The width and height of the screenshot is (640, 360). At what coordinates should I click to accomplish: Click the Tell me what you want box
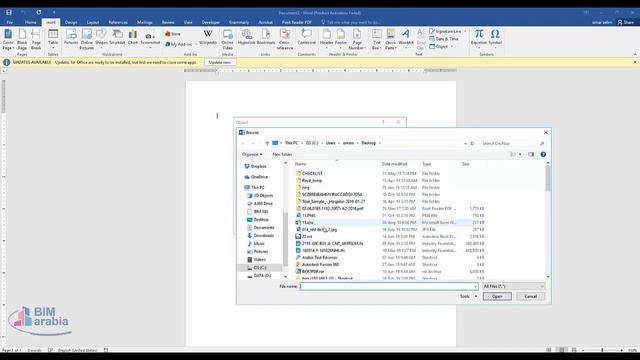351,22
